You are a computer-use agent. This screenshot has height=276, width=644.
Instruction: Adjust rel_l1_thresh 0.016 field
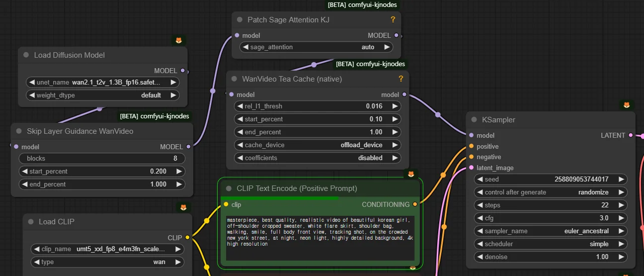coord(318,106)
